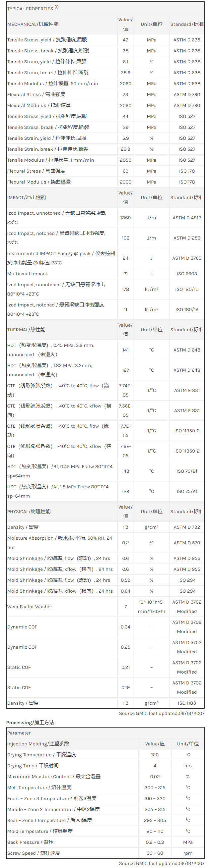Click the Processing/加工方法 heading
Screen dimensions: 207x868
(x=30, y=723)
